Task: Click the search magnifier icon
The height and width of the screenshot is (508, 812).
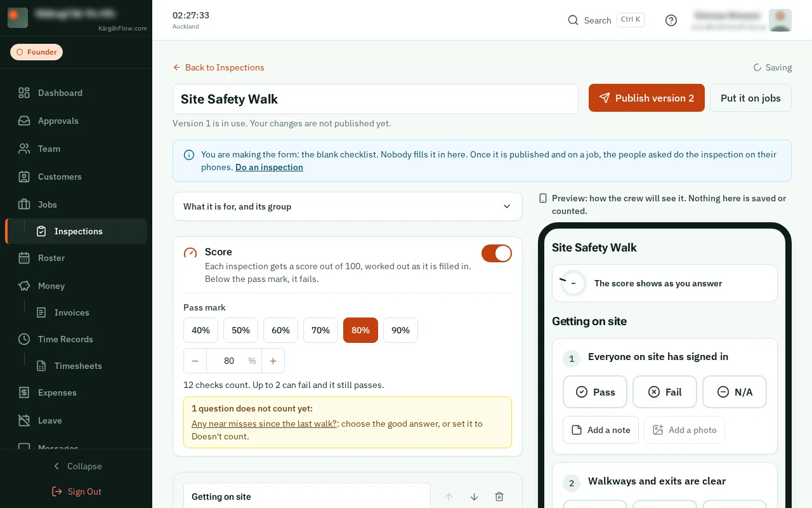Action: [573, 20]
